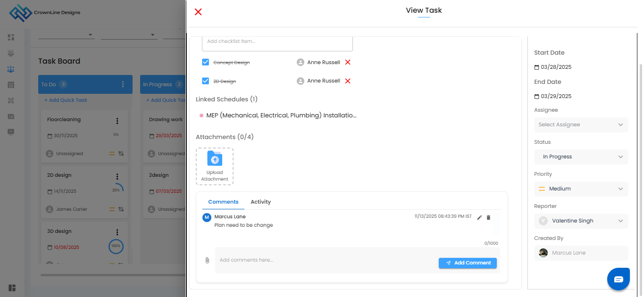Viewport: 644px width, 297px height.
Task: Delete Marcus Lane's comment with trash icon
Action: (x=488, y=217)
